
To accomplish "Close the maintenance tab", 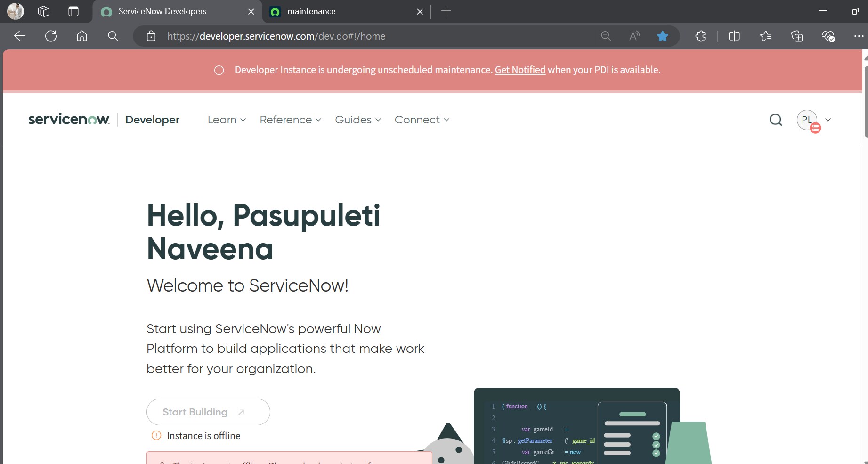I will [x=420, y=12].
